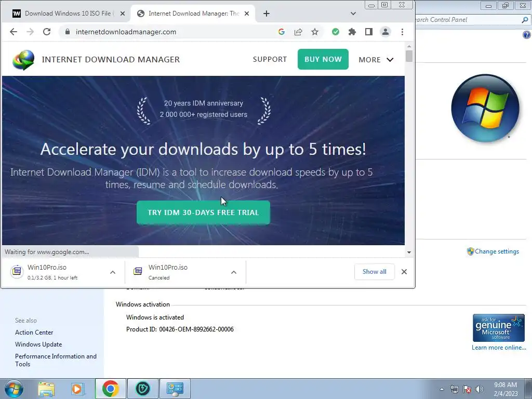532x399 pixels.
Task: Click TRY IDM 30-DAYS FREE TRIAL button
Action: point(203,212)
